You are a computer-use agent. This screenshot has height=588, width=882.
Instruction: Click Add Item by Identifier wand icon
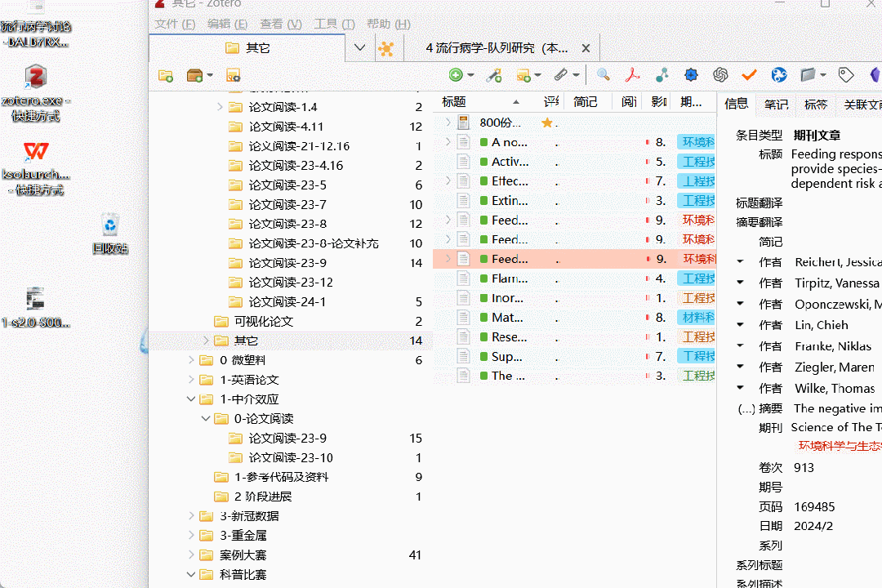pos(494,75)
